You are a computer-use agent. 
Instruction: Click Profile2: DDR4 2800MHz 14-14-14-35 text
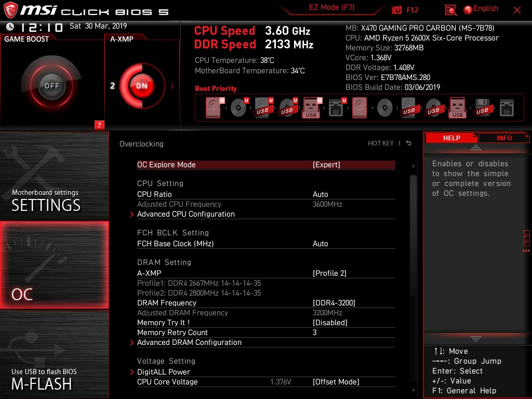point(199,293)
